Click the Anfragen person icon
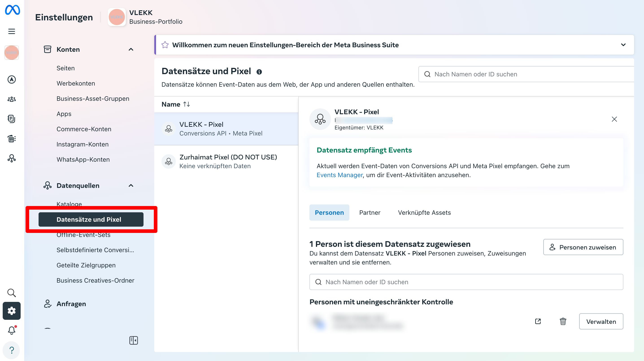Image resolution: width=644 pixels, height=361 pixels. [47, 304]
